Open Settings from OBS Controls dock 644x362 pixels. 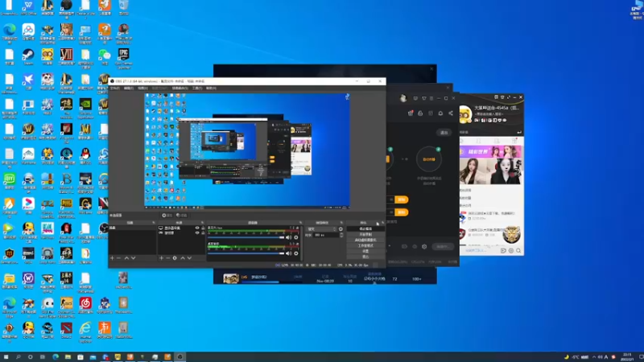coord(365,251)
